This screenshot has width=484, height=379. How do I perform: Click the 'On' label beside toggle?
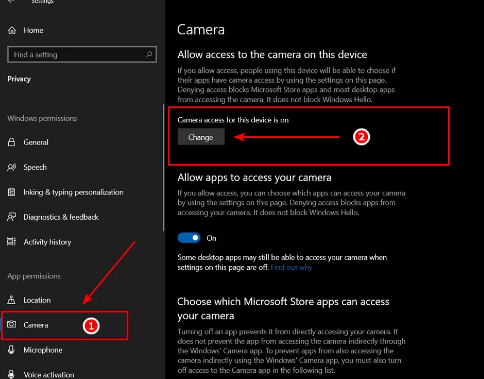click(211, 238)
